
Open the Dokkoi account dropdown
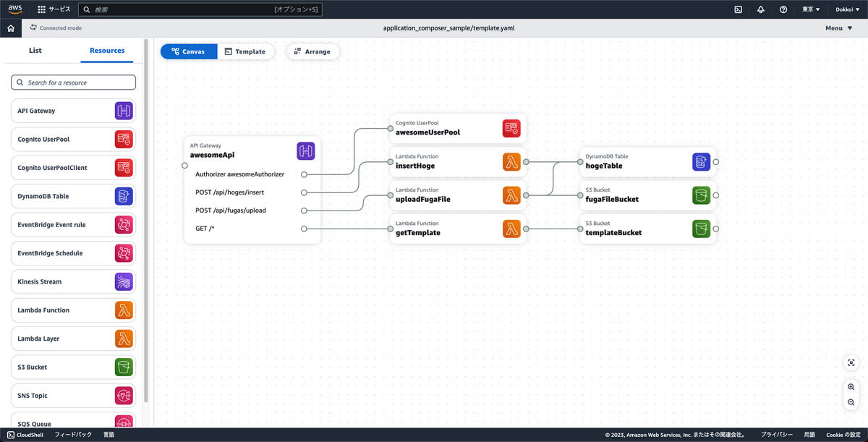click(847, 9)
